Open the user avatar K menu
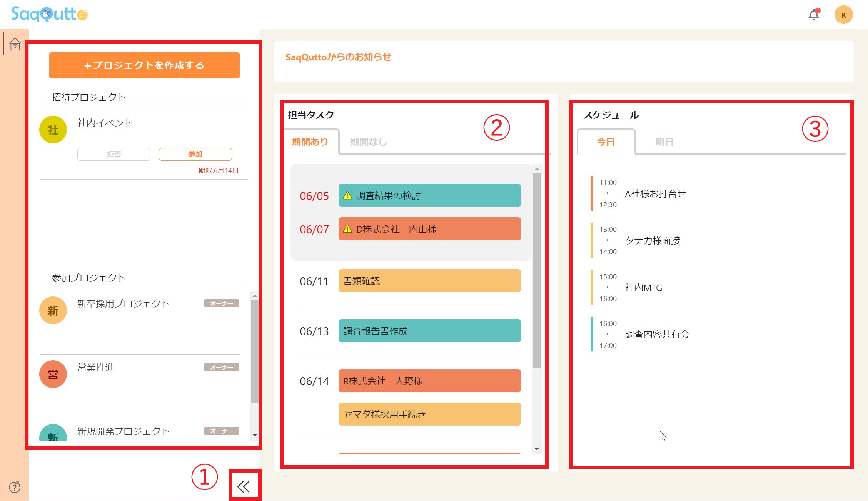This screenshot has width=868, height=501. (843, 15)
